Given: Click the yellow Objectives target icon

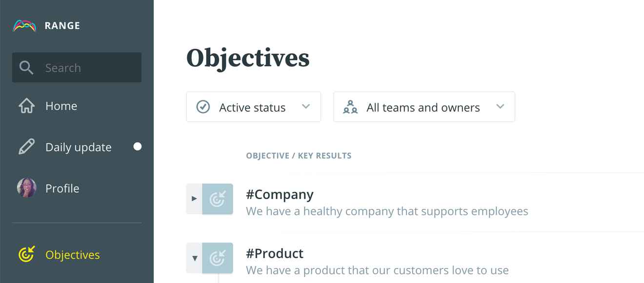Looking at the screenshot, I should click(26, 254).
